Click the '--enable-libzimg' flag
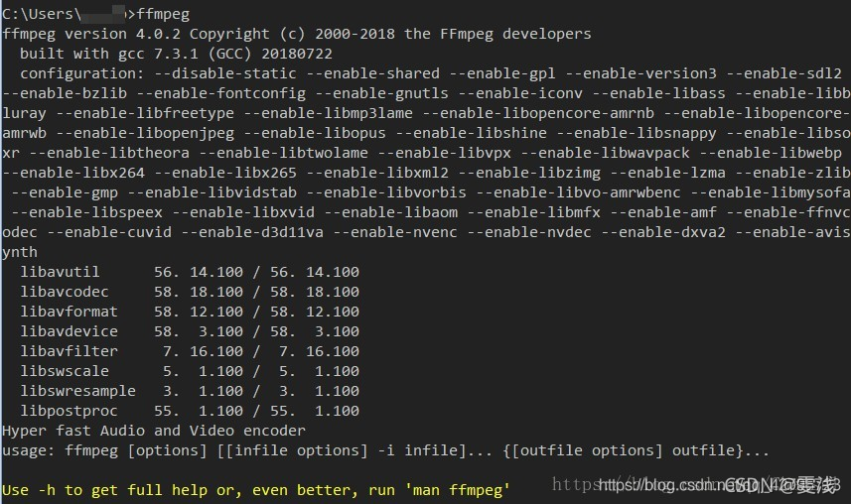Image resolution: width=851 pixels, height=504 pixels. 529,173
